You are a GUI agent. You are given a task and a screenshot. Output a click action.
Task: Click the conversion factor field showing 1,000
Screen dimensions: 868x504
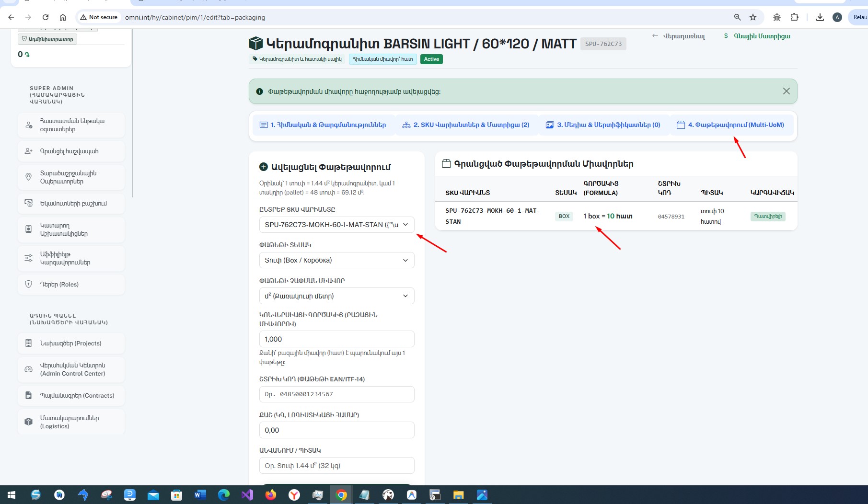[x=336, y=339]
